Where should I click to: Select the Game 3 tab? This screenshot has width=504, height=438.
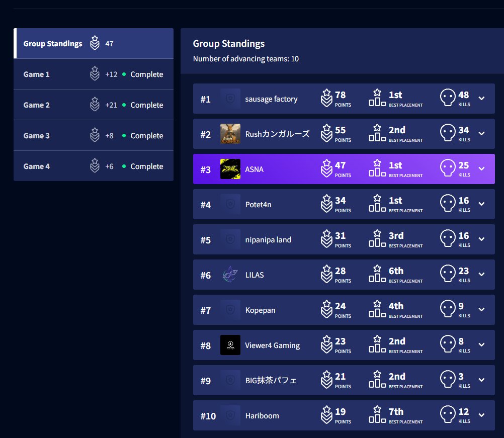(94, 136)
